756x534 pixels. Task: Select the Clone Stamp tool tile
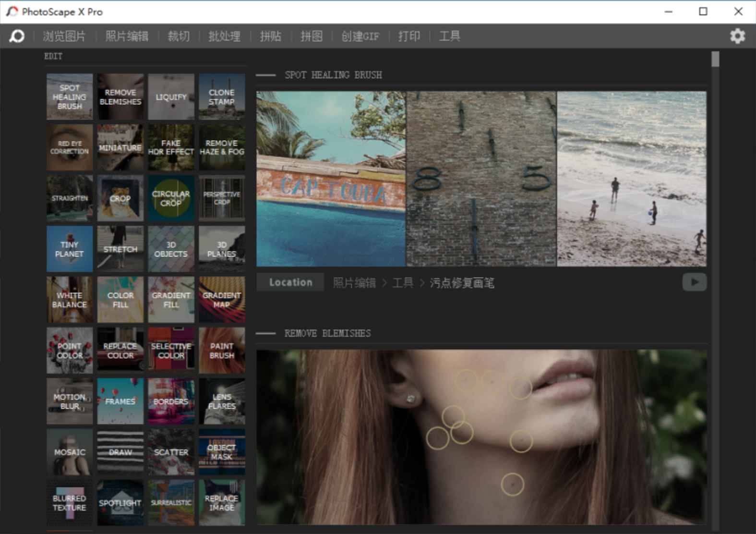[x=221, y=97]
